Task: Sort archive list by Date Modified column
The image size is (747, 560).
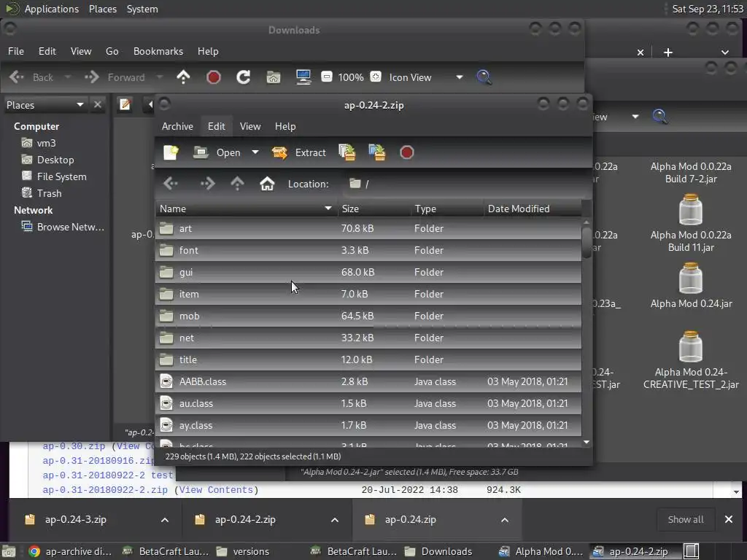Action: (533, 209)
